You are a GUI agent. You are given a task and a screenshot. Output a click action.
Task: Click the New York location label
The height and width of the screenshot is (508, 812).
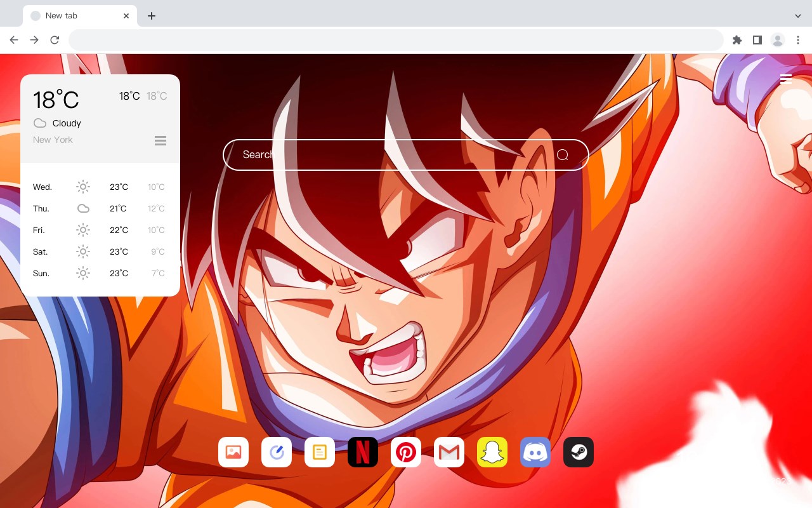pos(53,140)
